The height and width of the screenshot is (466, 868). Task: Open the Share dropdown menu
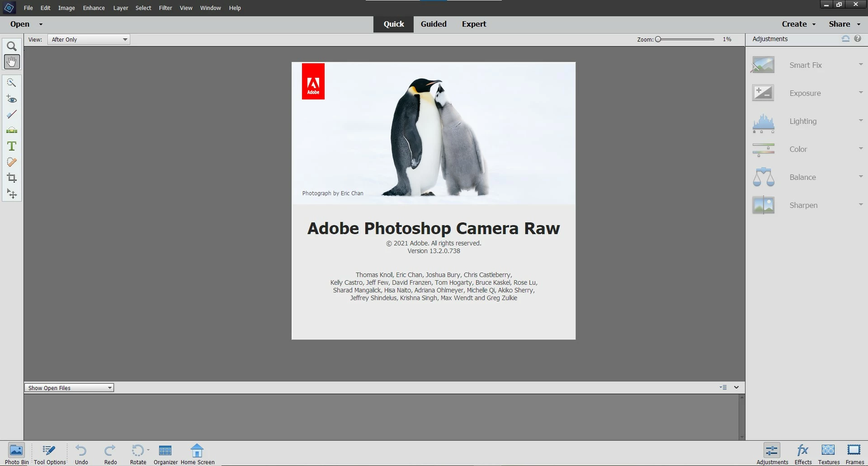844,24
